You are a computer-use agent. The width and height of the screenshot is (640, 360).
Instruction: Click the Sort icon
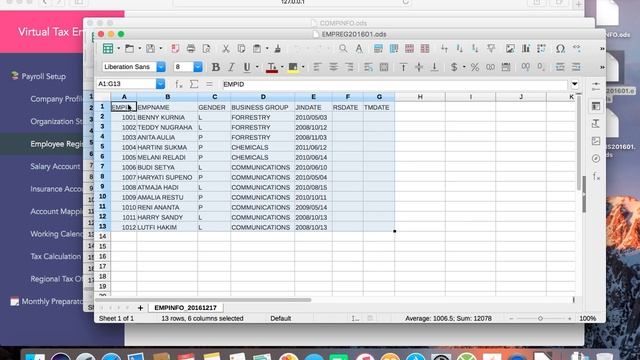[x=444, y=49]
